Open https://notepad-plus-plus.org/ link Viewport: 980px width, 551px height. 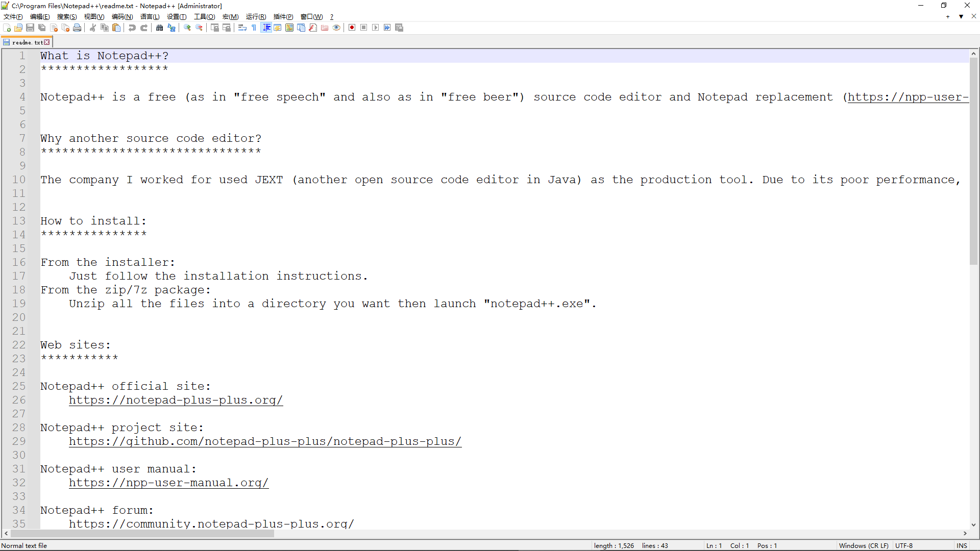point(176,400)
